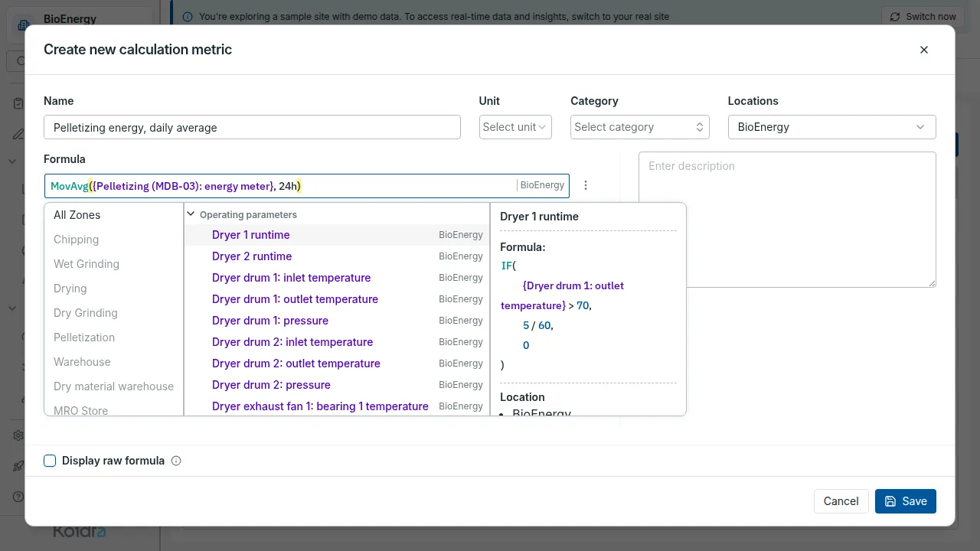Click the BioEnergy tag in formula field
The image size is (980, 551).
pyautogui.click(x=542, y=185)
